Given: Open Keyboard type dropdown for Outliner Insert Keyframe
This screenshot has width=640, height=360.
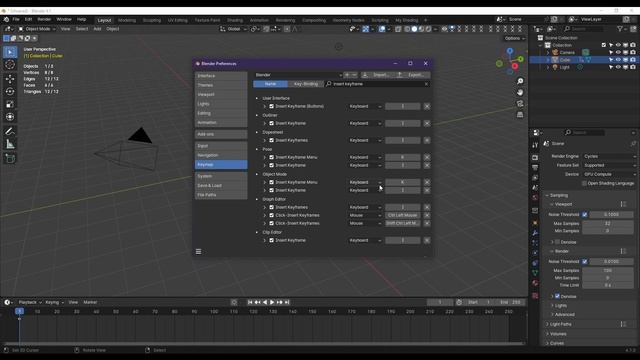Looking at the screenshot, I should [365, 123].
